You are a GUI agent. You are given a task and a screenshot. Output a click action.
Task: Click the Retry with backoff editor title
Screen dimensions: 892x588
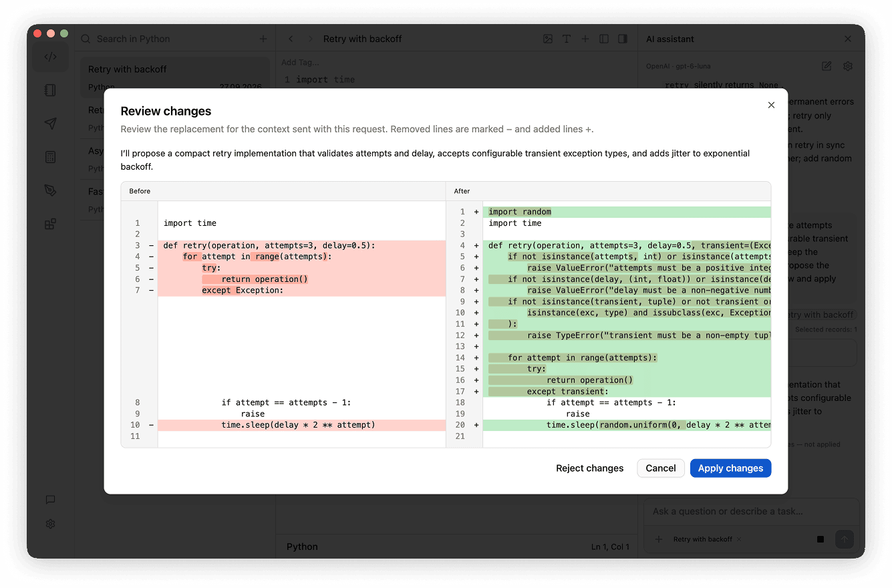pyautogui.click(x=363, y=39)
